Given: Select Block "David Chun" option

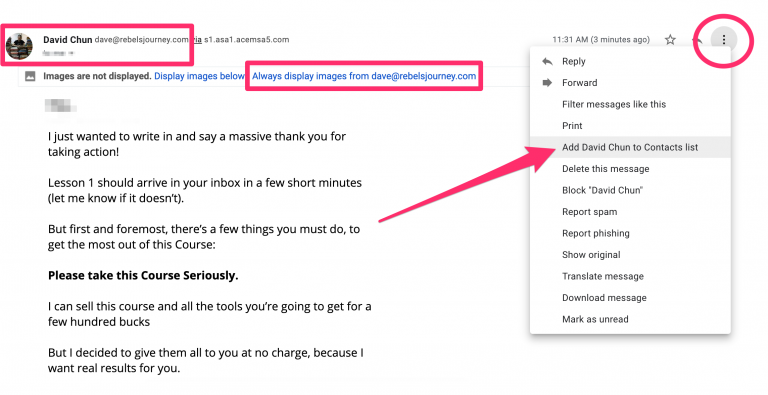Looking at the screenshot, I should [x=630, y=191].
